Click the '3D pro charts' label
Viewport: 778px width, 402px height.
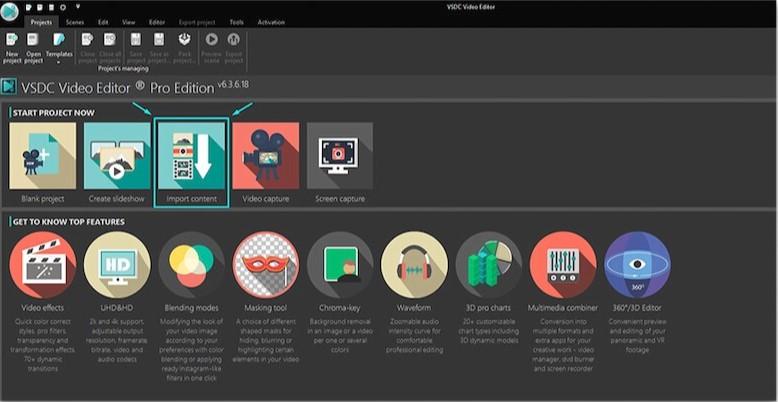pyautogui.click(x=489, y=308)
